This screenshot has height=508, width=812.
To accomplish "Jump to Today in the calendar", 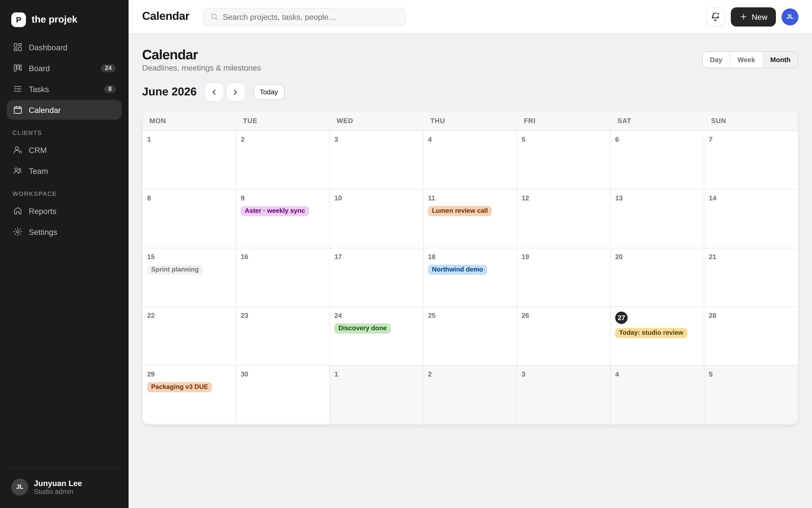I will (x=269, y=92).
